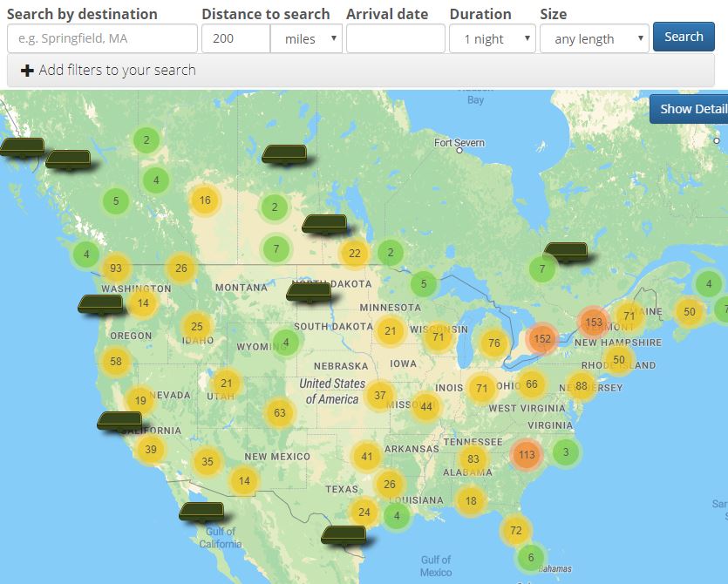Select the dark campground marker in south Texas

344,536
